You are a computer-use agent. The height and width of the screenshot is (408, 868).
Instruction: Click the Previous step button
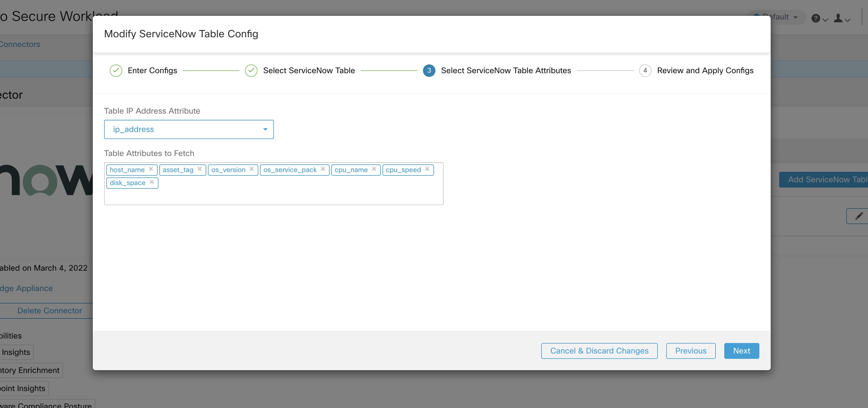(x=691, y=351)
